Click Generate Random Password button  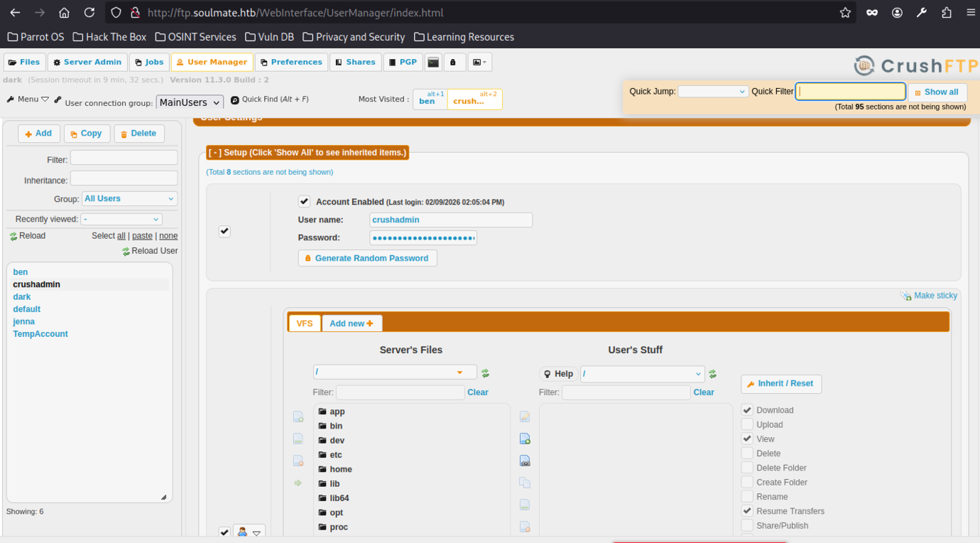[x=367, y=258]
